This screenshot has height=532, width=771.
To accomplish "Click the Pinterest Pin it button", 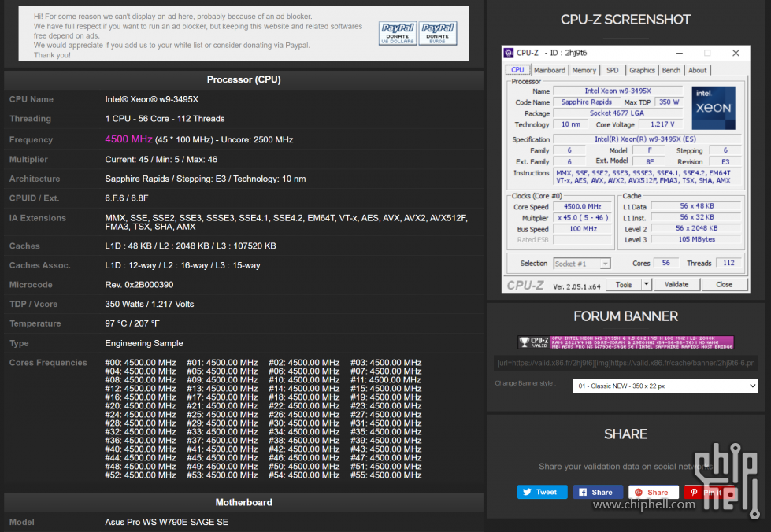I will point(709,492).
